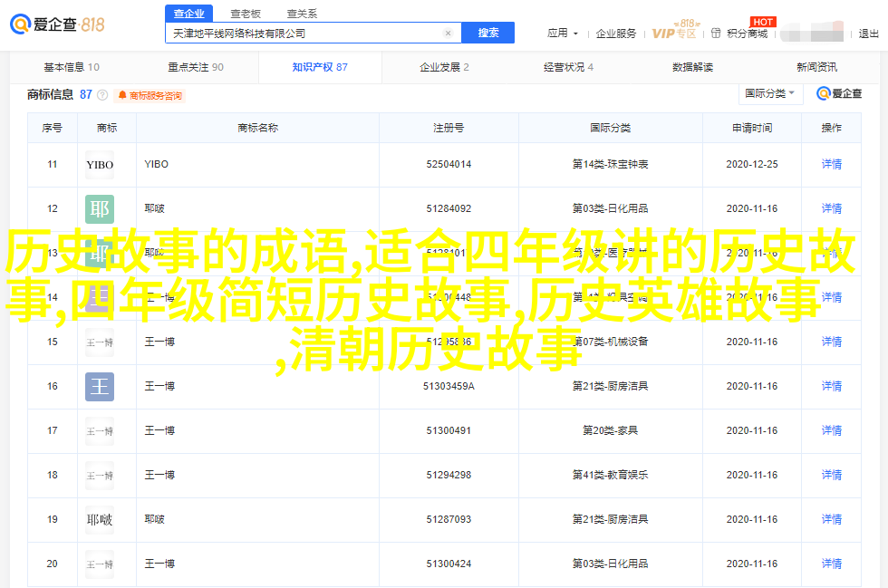Click the 商标服务咨询 bell badge

(150, 95)
